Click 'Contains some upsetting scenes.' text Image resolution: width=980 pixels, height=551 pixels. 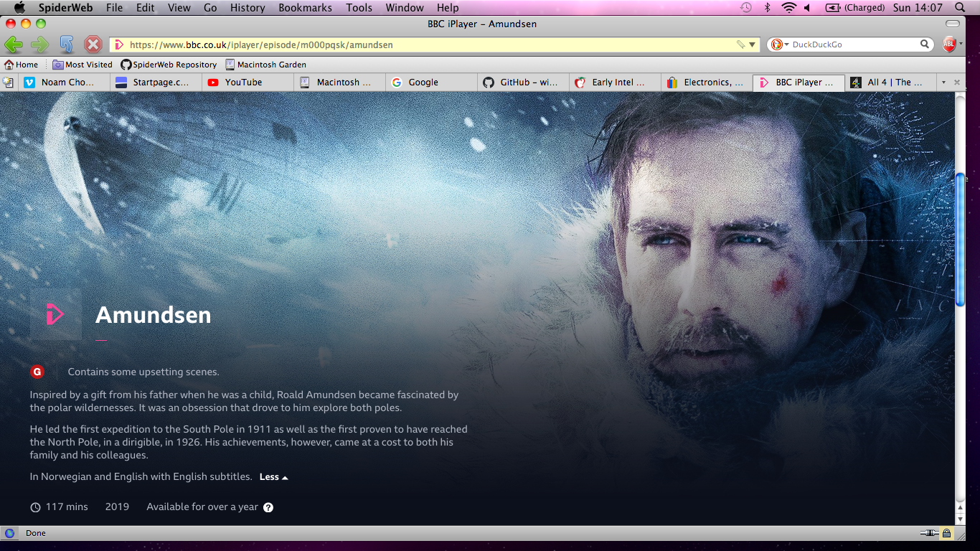[x=143, y=372]
